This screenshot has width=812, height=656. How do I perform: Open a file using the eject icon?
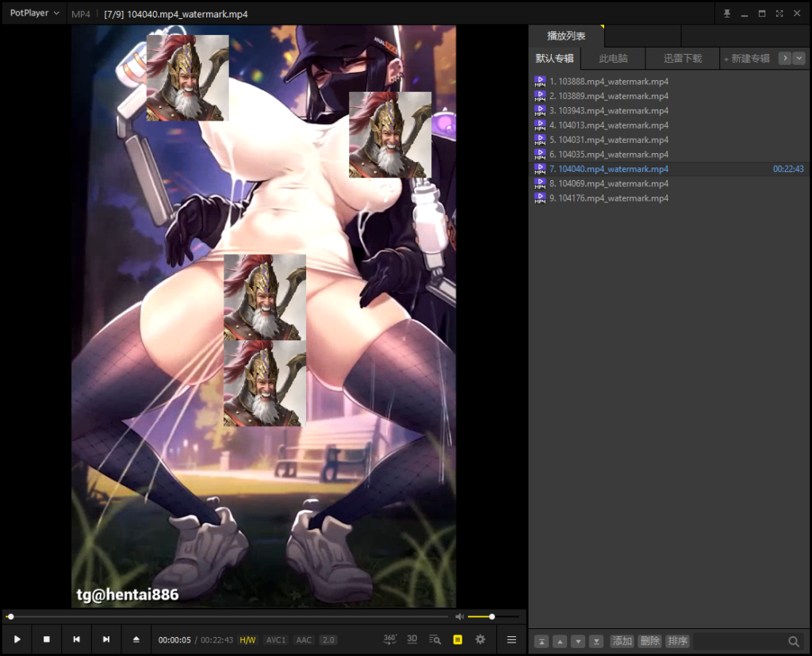click(x=136, y=639)
